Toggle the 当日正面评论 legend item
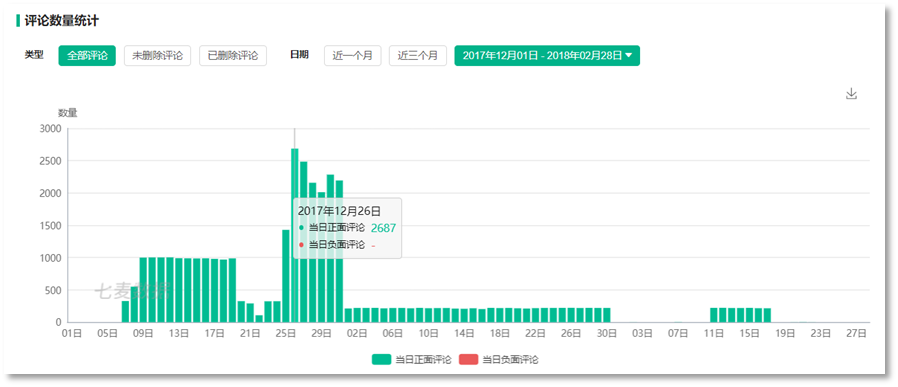This screenshot has height=387, width=898. coord(412,360)
